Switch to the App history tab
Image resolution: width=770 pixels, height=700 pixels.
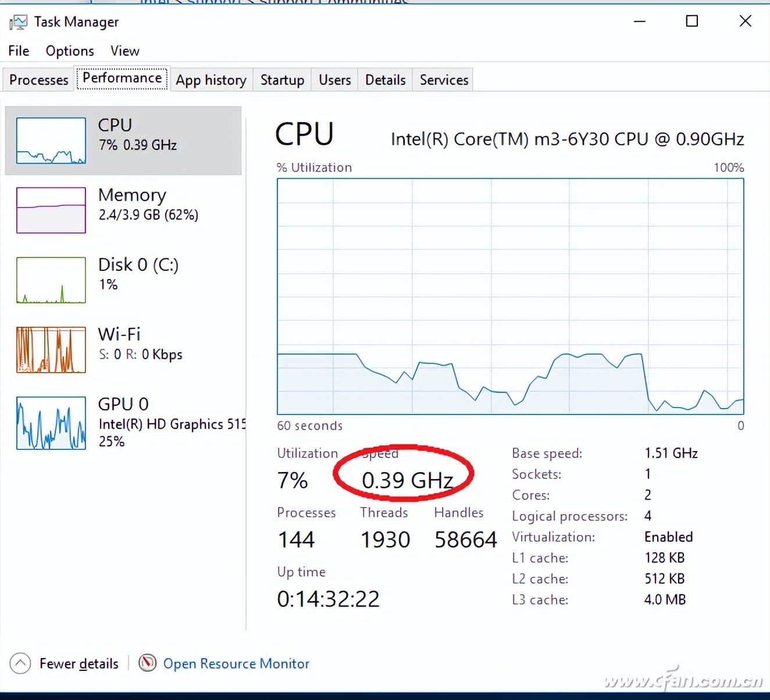pyautogui.click(x=211, y=80)
